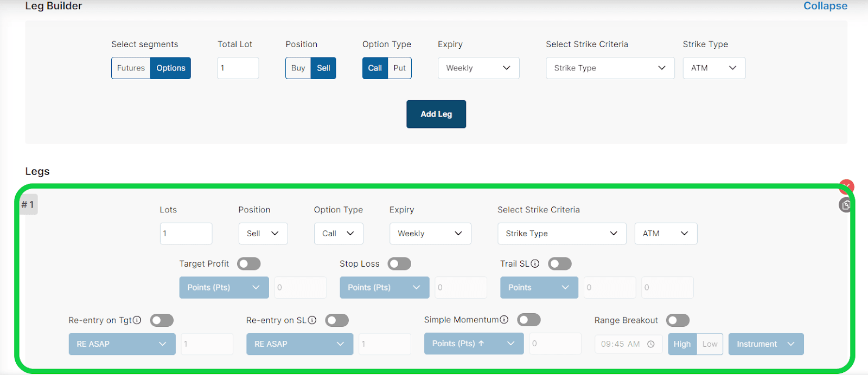Click the Total Lot input field
The height and width of the screenshot is (375, 868).
click(238, 68)
